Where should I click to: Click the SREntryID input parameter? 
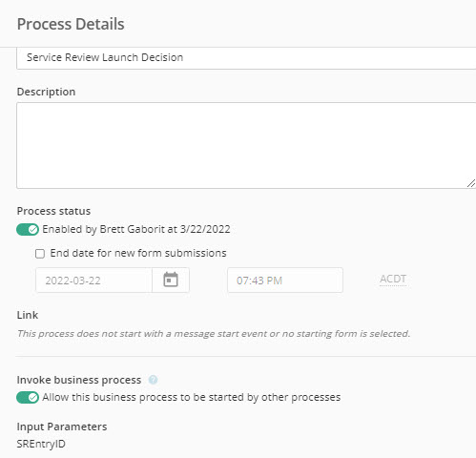pos(41,444)
